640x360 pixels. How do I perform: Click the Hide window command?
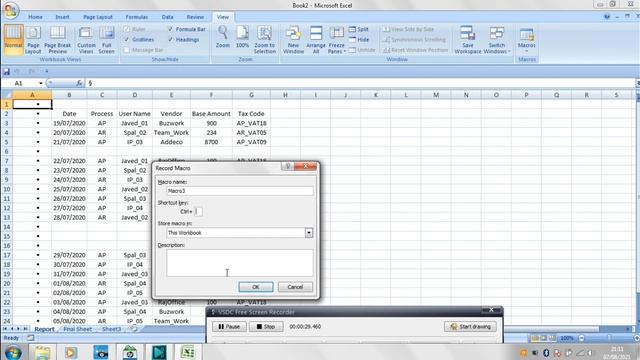click(x=359, y=40)
